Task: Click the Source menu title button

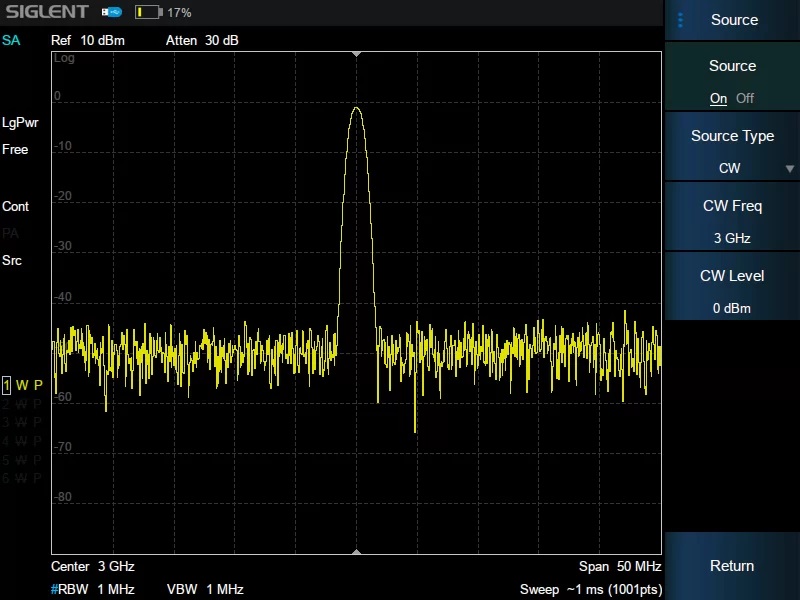Action: (733, 20)
